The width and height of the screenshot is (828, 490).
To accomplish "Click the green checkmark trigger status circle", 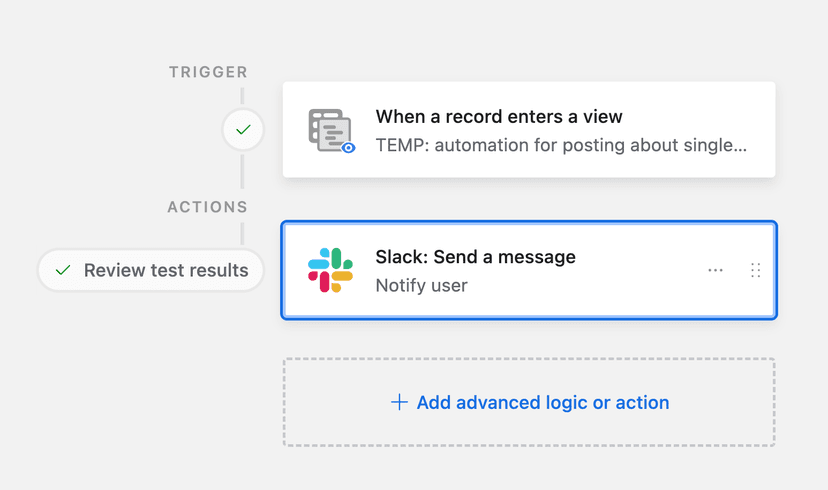I will (x=243, y=130).
